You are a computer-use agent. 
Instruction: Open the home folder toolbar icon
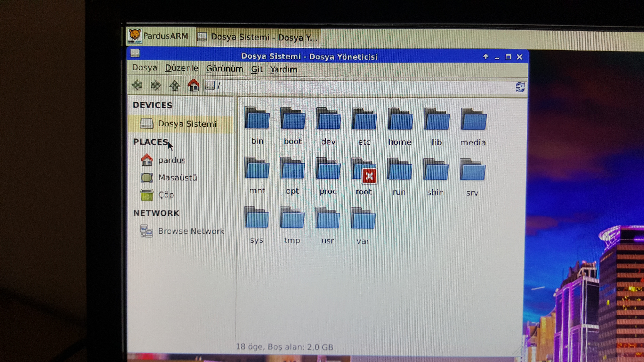pyautogui.click(x=193, y=85)
